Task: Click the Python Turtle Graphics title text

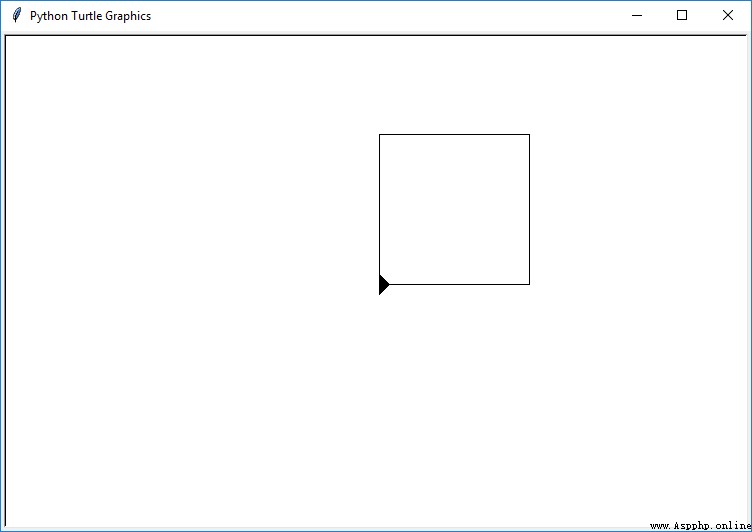Action: pyautogui.click(x=90, y=16)
